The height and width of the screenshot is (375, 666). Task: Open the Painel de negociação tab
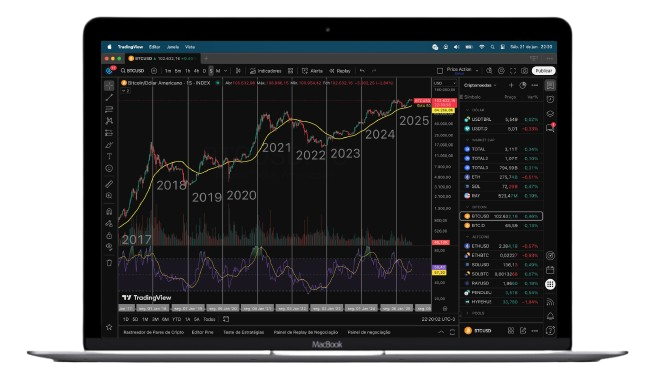click(369, 332)
